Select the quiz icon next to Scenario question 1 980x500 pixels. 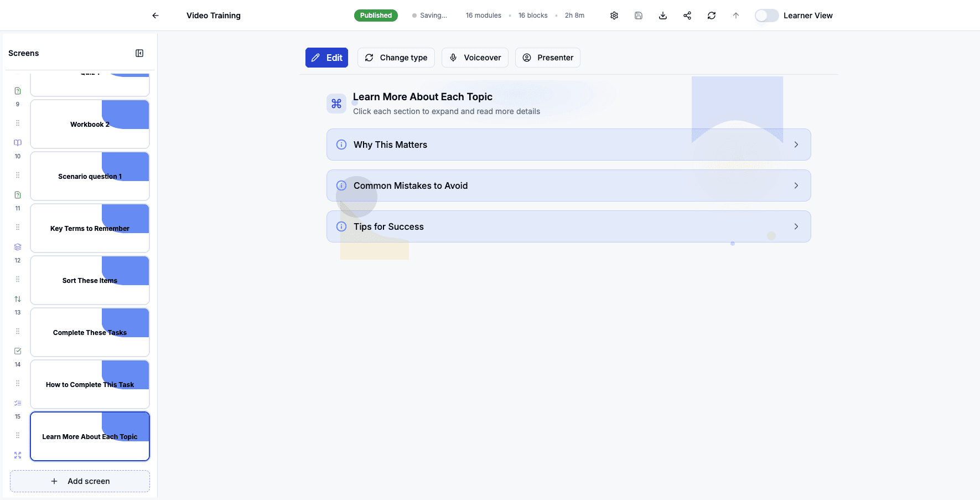tap(17, 195)
